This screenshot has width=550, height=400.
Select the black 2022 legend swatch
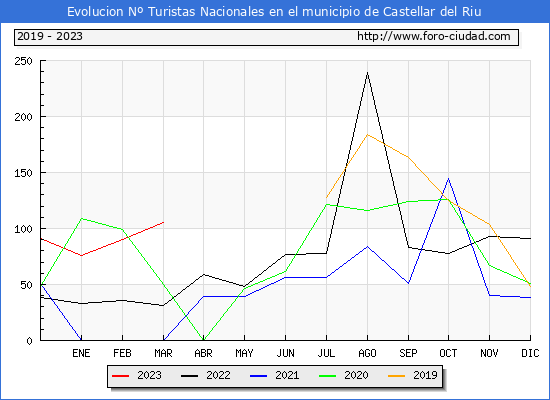189,376
